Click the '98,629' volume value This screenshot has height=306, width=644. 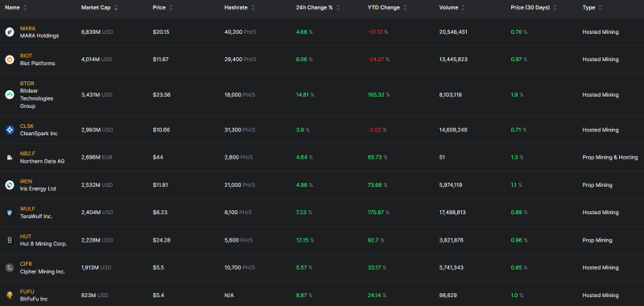coord(448,296)
